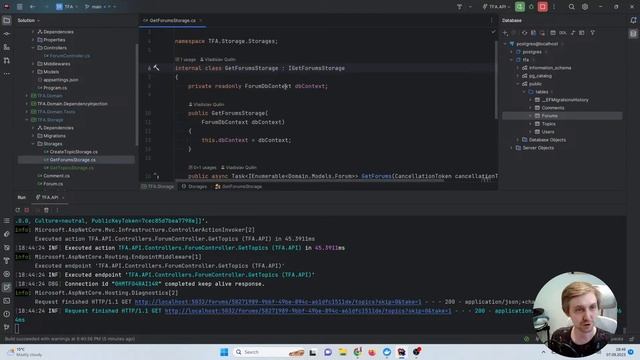This screenshot has height=360, width=640.
Task: Open the main hamburger menu
Action: (x=20, y=7)
